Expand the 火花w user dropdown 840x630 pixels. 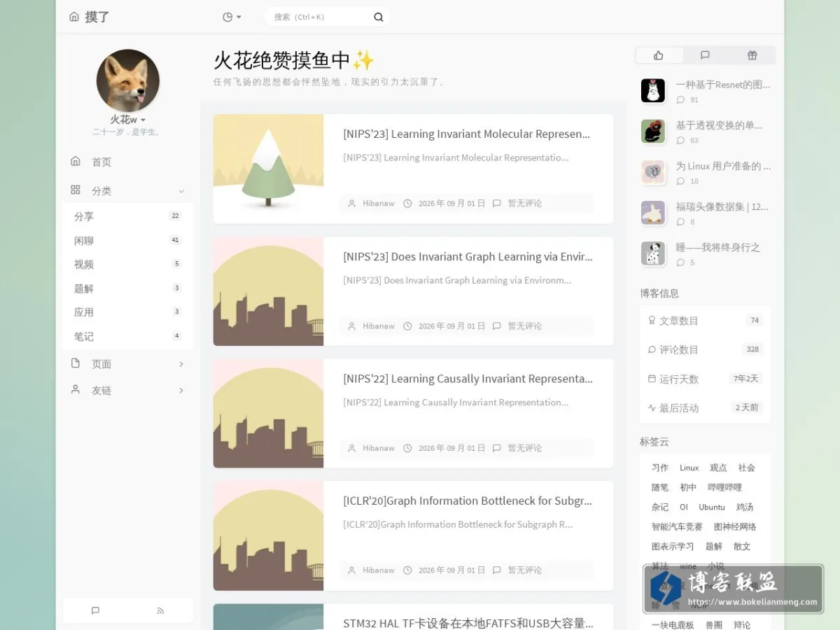[x=128, y=120]
